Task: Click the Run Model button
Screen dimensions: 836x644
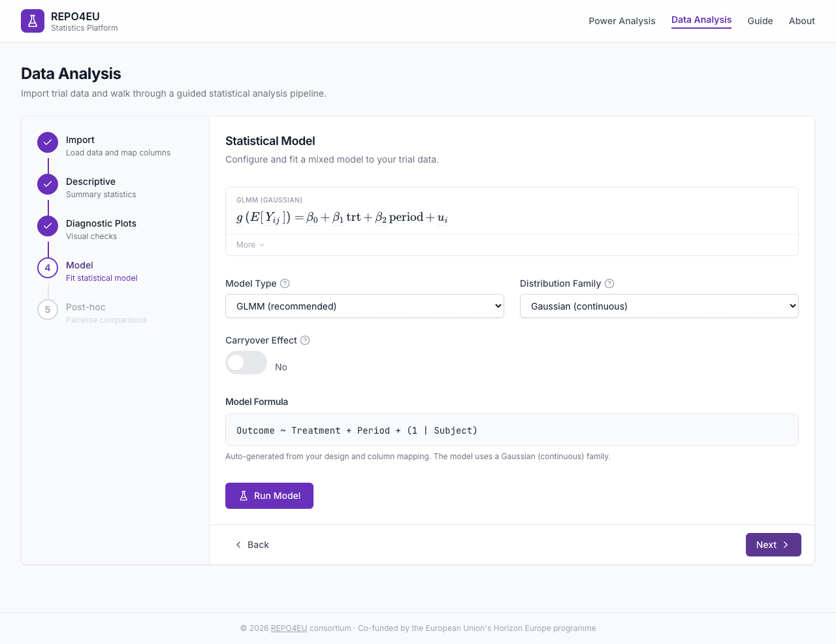Action: 269,496
